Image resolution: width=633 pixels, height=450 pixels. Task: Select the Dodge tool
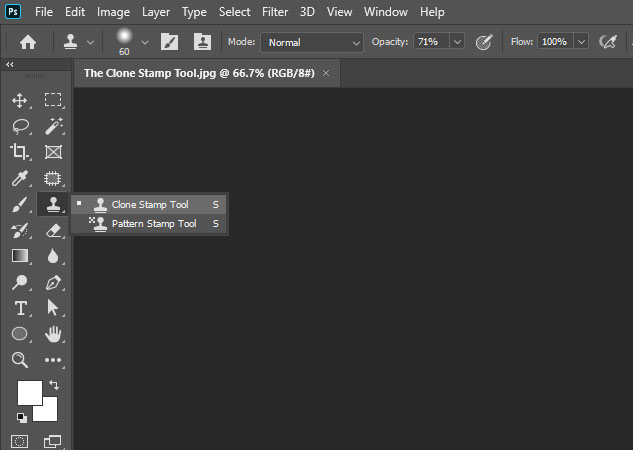19,282
